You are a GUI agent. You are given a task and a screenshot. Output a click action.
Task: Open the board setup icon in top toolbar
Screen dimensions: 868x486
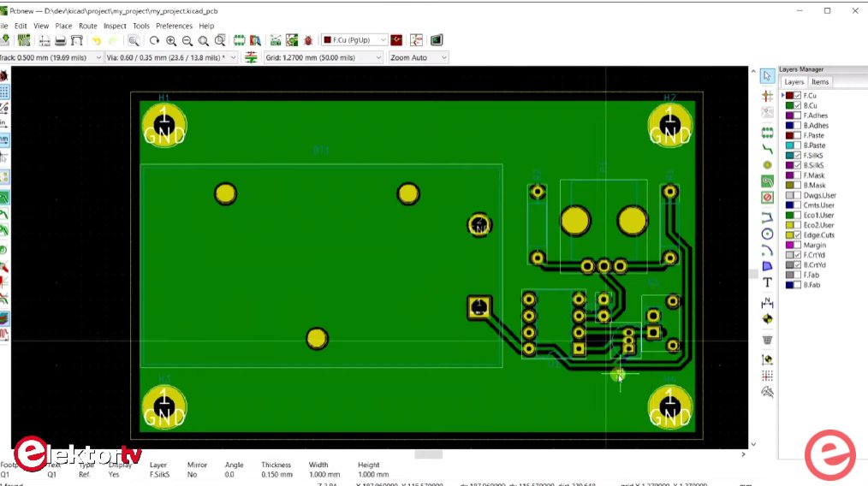click(x=24, y=40)
